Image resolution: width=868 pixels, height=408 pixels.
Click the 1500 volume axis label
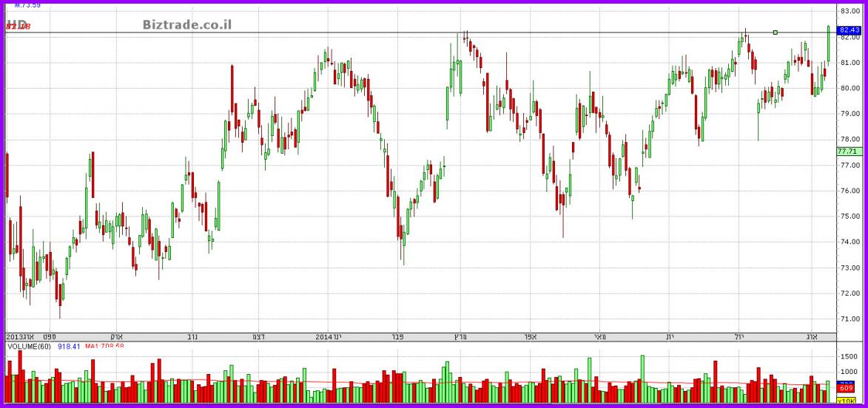coord(848,357)
